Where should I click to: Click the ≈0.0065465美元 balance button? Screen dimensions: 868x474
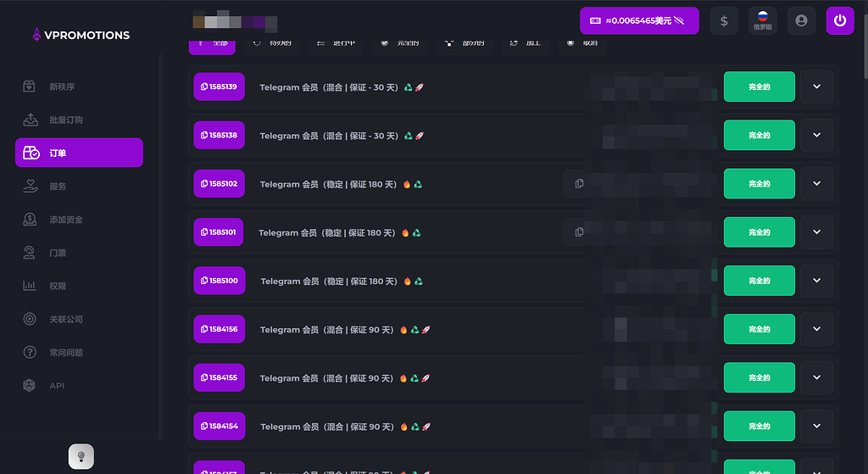click(639, 20)
